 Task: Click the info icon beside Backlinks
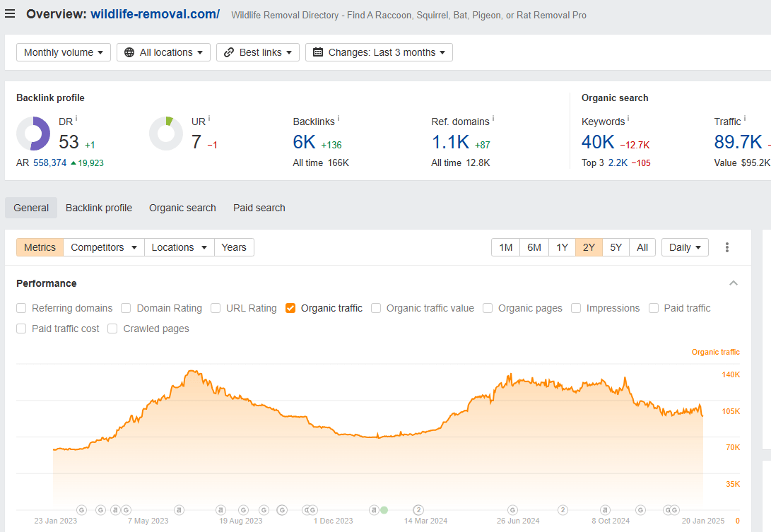pyautogui.click(x=339, y=119)
